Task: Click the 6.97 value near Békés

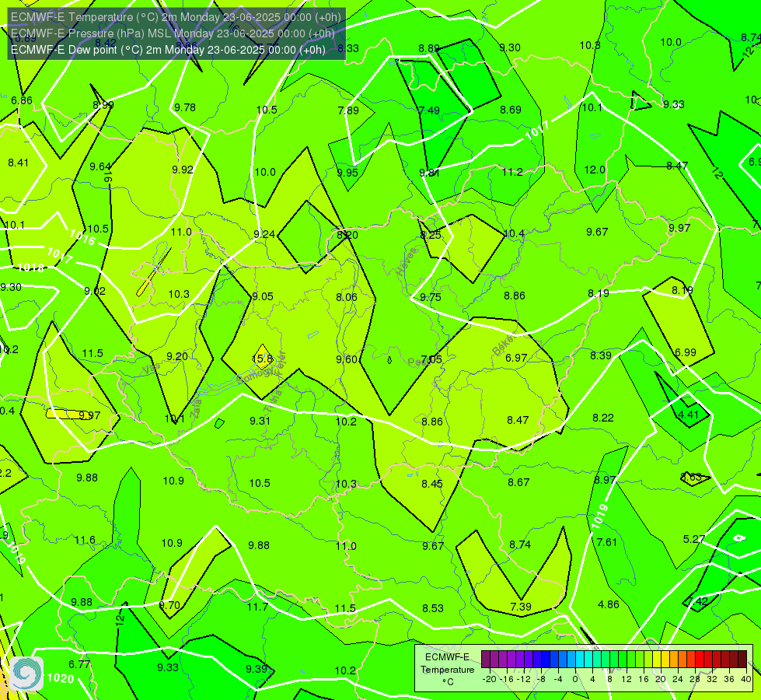Action: (x=516, y=358)
